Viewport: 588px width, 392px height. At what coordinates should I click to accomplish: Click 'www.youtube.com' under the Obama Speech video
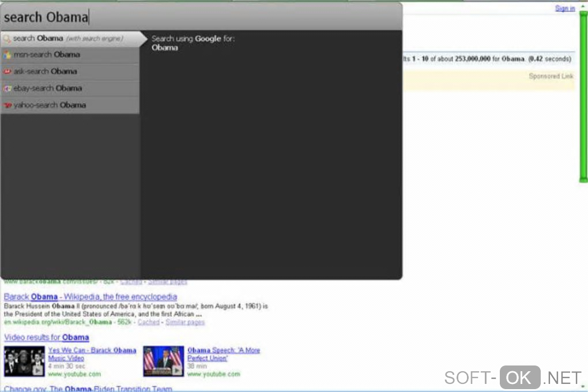(214, 374)
